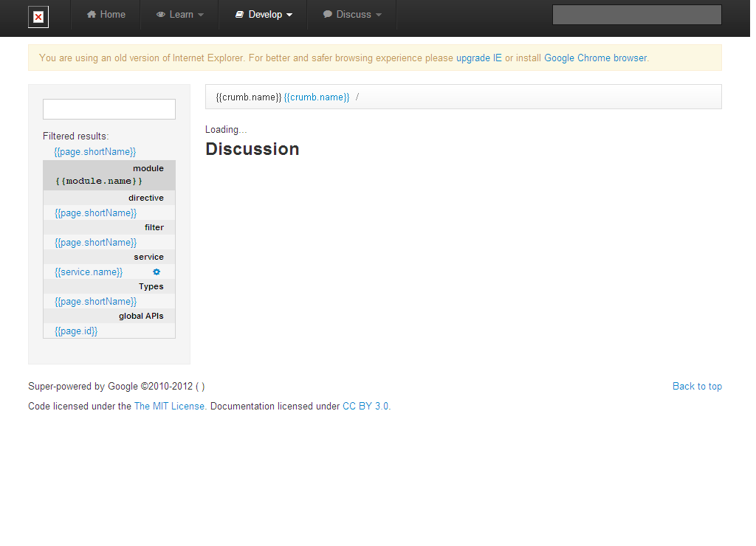Click the {{module.name}} module title
This screenshot has width=756, height=546.
point(99,182)
